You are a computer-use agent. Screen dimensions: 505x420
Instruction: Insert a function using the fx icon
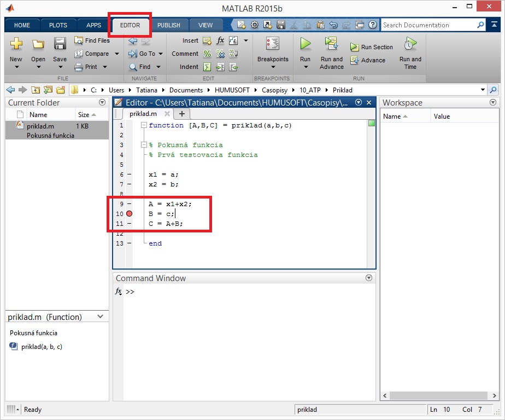click(220, 40)
